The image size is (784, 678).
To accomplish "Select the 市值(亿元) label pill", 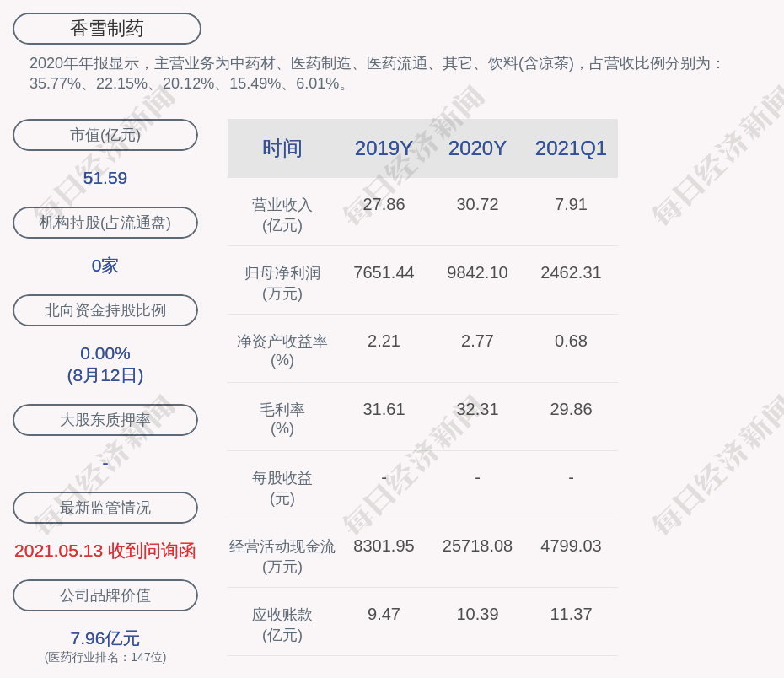I will click(x=105, y=135).
